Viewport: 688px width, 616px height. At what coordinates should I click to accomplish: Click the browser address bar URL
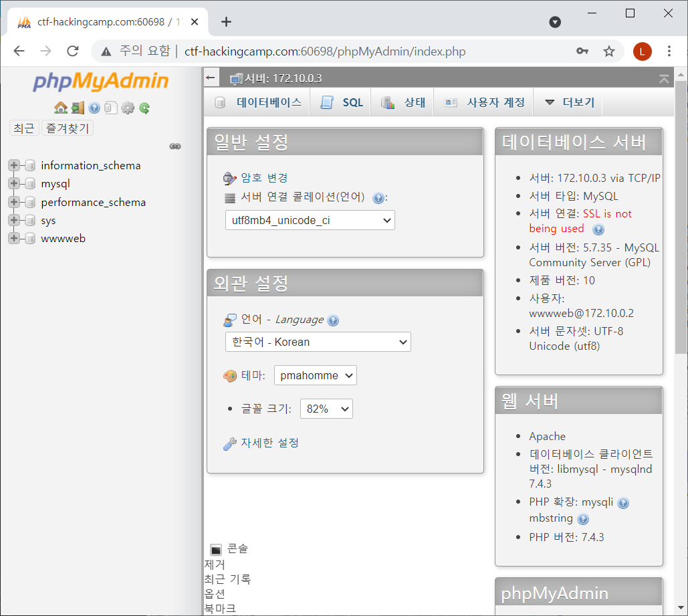coord(325,52)
